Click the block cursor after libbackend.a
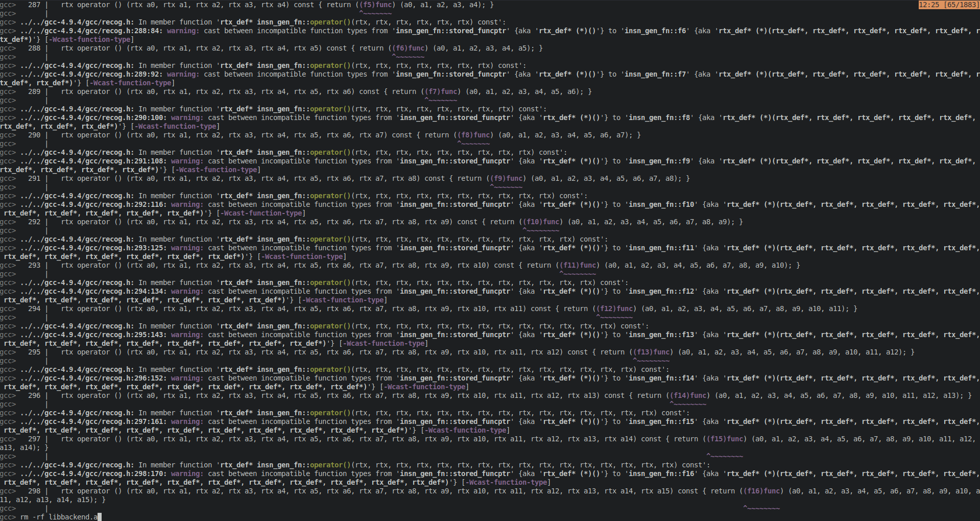The height and width of the screenshot is (521, 980). [x=100, y=517]
